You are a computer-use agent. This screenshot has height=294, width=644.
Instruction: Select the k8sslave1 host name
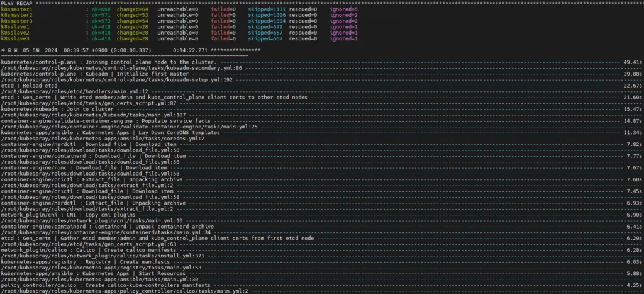[15, 26]
